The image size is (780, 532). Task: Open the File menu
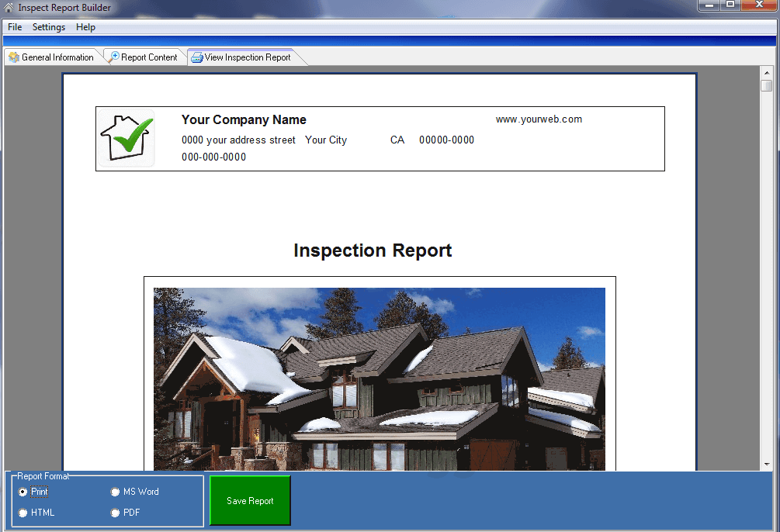click(x=14, y=27)
